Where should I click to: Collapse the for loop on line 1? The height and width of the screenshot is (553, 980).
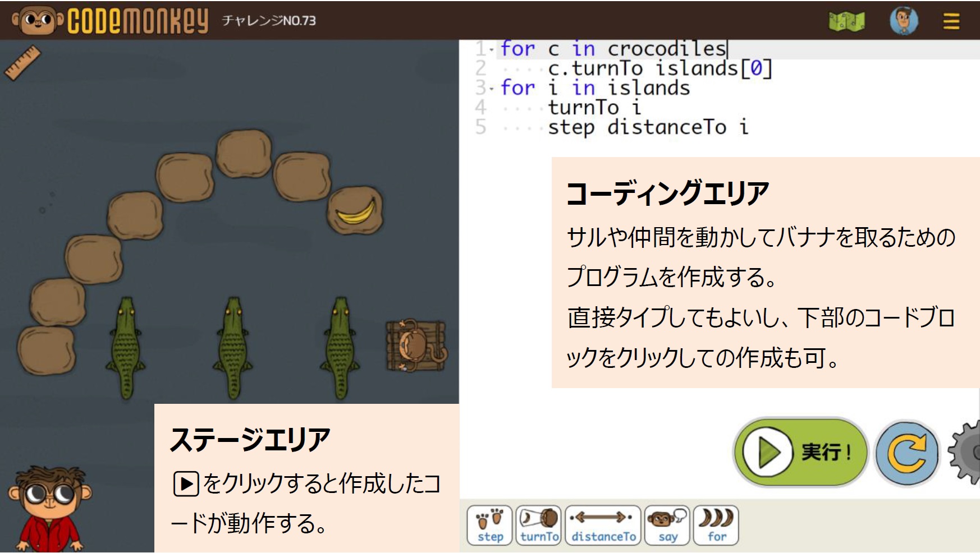pos(492,49)
